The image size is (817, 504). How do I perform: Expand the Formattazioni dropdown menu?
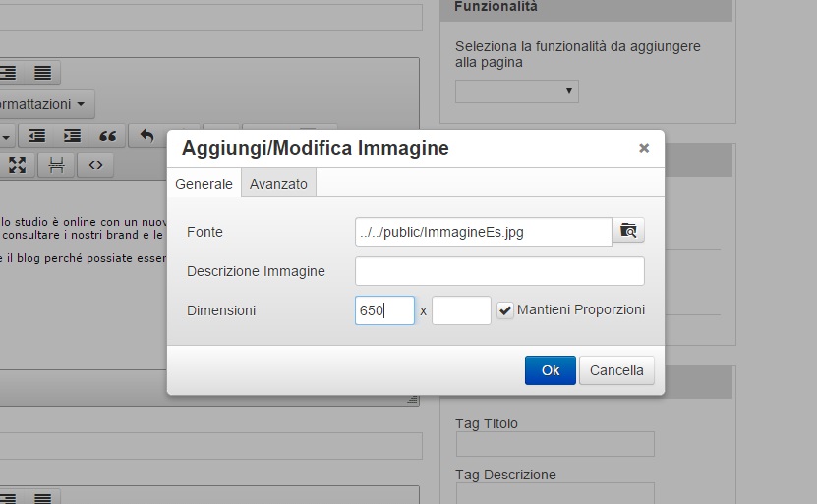[44, 103]
